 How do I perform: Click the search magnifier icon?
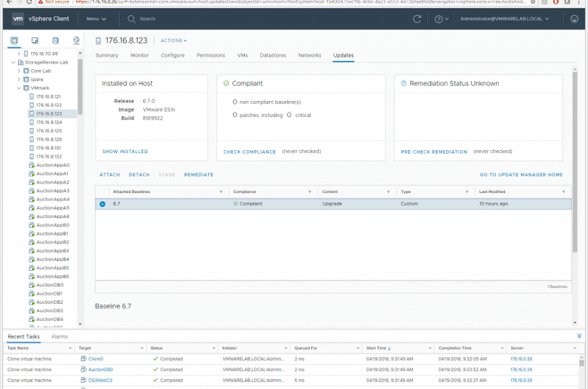pos(131,19)
